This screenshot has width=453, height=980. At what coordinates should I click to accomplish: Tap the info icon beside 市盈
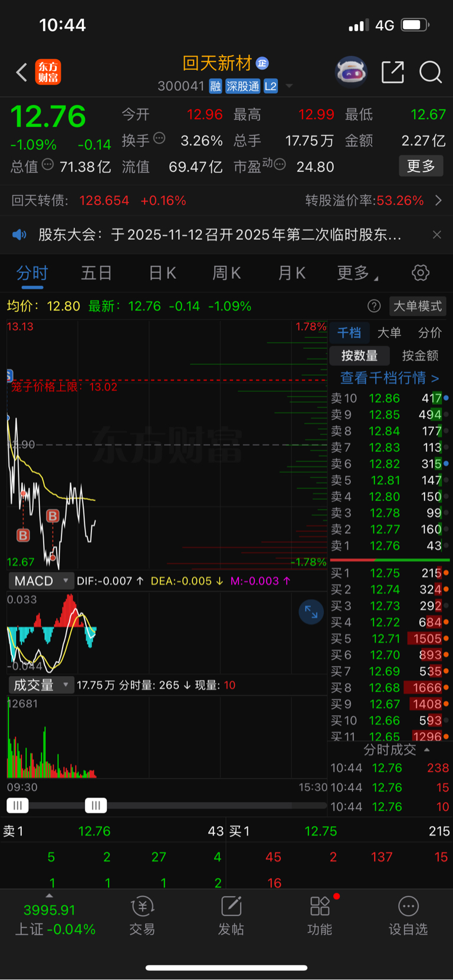[x=280, y=164]
